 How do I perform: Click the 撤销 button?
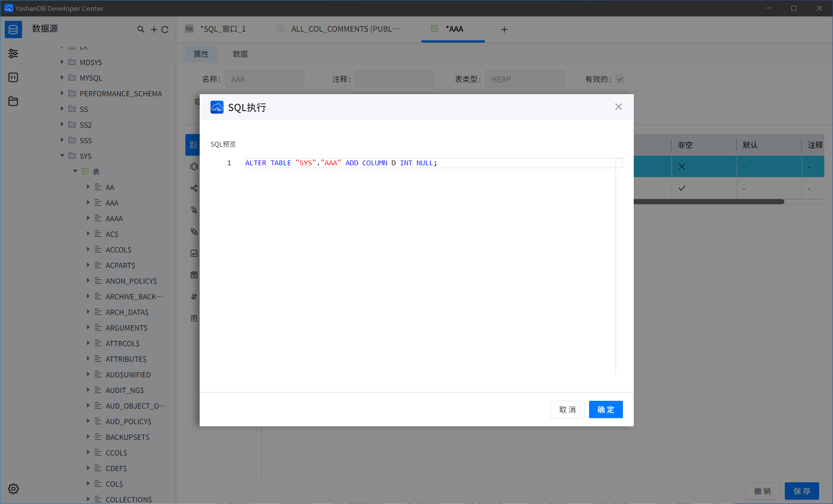click(762, 491)
